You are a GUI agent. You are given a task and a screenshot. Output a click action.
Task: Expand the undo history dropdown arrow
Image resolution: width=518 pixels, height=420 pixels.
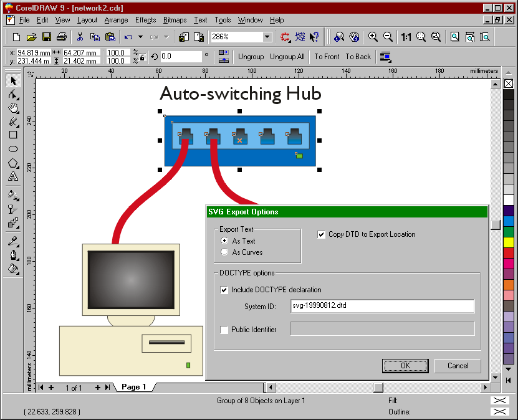coord(140,37)
